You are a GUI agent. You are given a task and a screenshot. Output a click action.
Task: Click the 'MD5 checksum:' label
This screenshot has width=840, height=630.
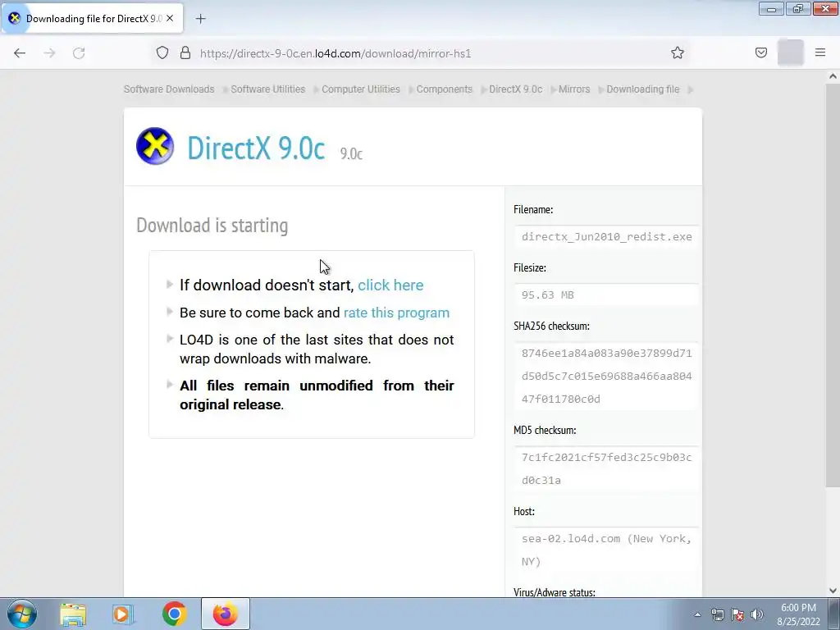(x=545, y=430)
